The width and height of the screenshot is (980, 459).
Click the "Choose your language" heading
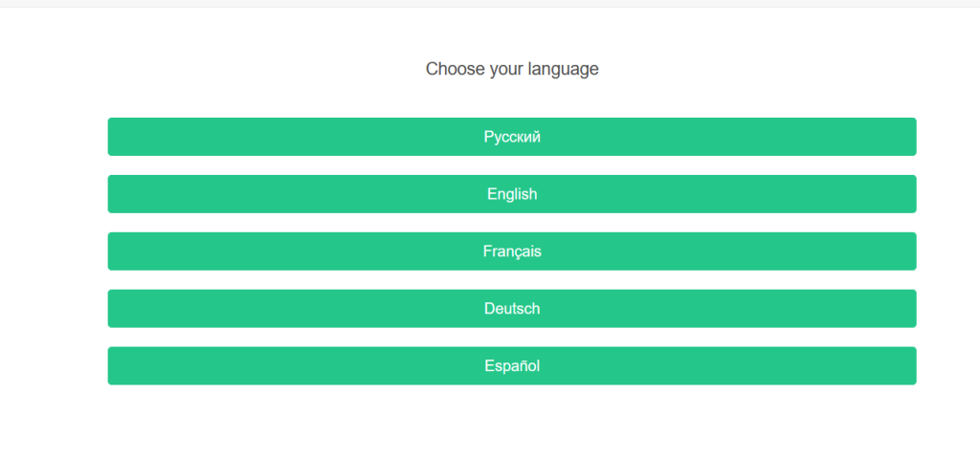click(x=512, y=69)
